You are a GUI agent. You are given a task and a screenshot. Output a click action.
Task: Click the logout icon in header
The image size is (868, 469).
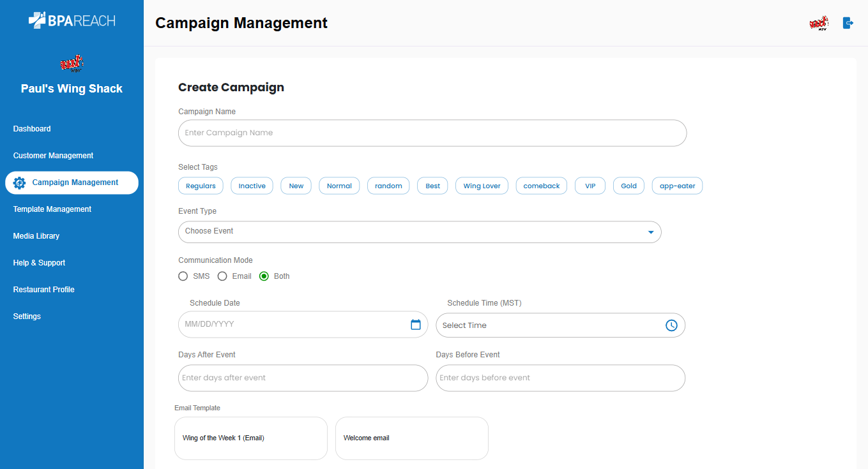(848, 23)
